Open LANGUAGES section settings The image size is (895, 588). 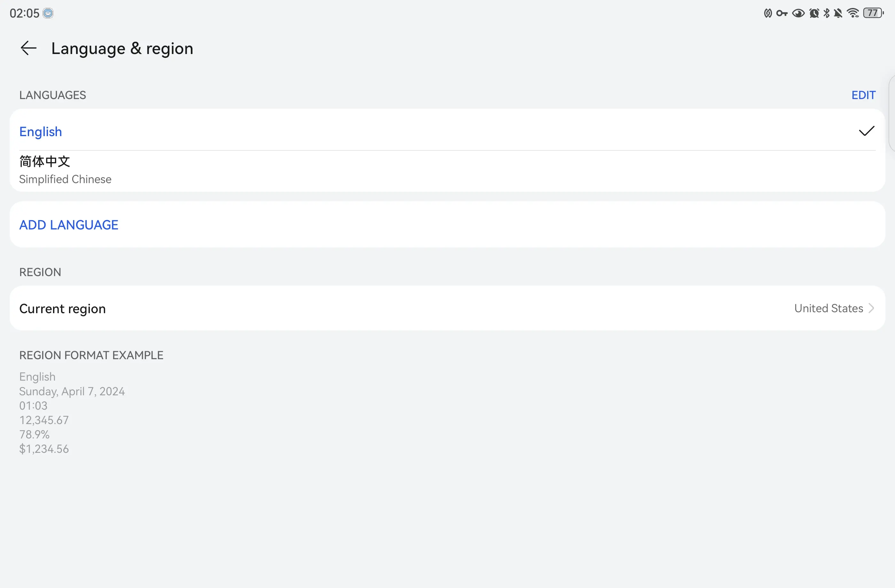coord(863,95)
